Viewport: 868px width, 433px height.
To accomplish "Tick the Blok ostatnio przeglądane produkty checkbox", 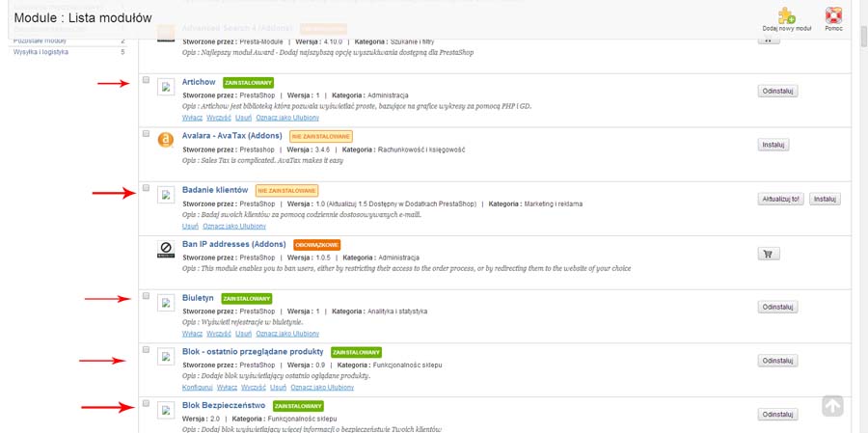I will click(x=147, y=349).
